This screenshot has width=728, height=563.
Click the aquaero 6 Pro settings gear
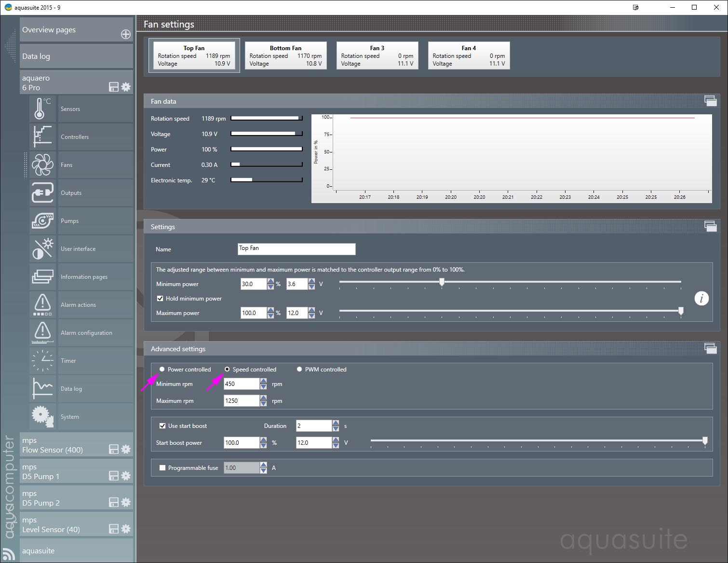(126, 87)
